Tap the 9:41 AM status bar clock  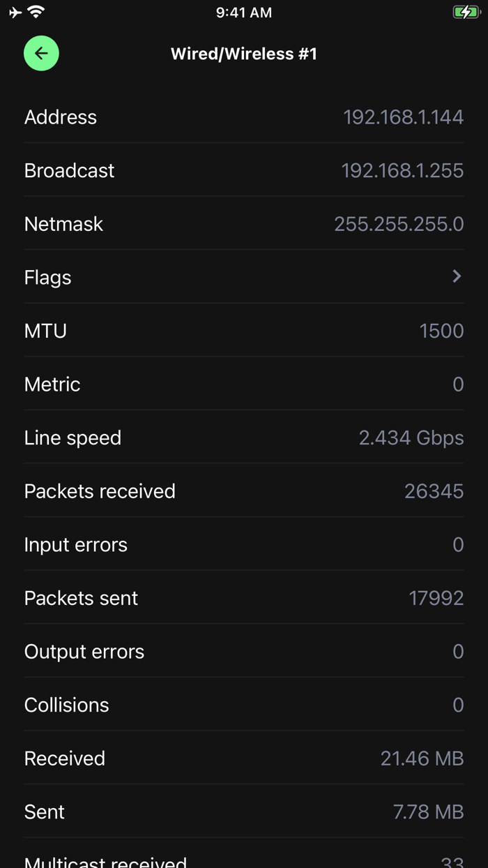point(244,13)
